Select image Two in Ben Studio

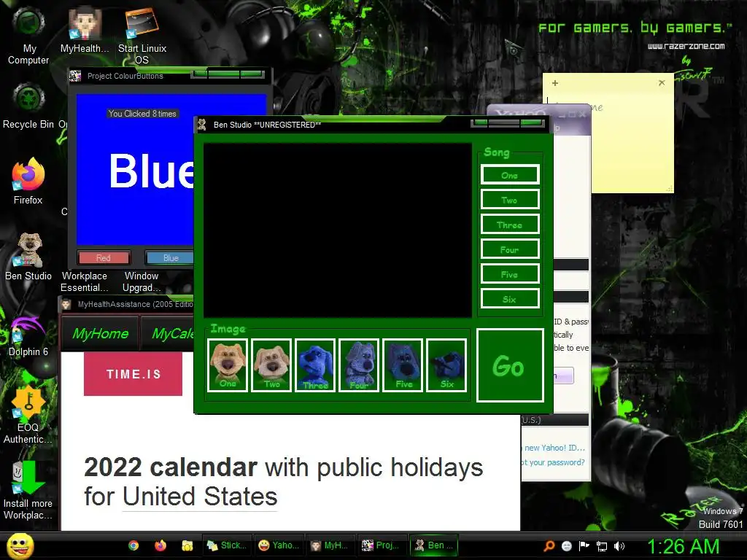click(x=271, y=365)
